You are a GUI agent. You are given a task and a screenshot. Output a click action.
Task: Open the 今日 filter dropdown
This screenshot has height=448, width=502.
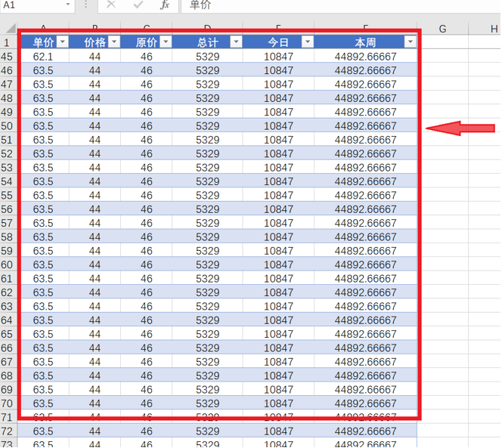coord(308,42)
